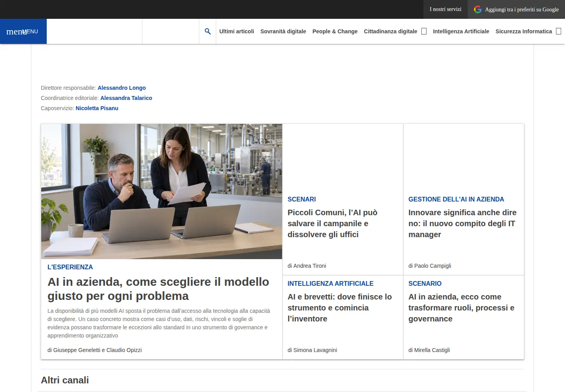This screenshot has width=565, height=392.
Task: Open article Piccoli Comuni, l'AI può salvare
Action: [333, 223]
